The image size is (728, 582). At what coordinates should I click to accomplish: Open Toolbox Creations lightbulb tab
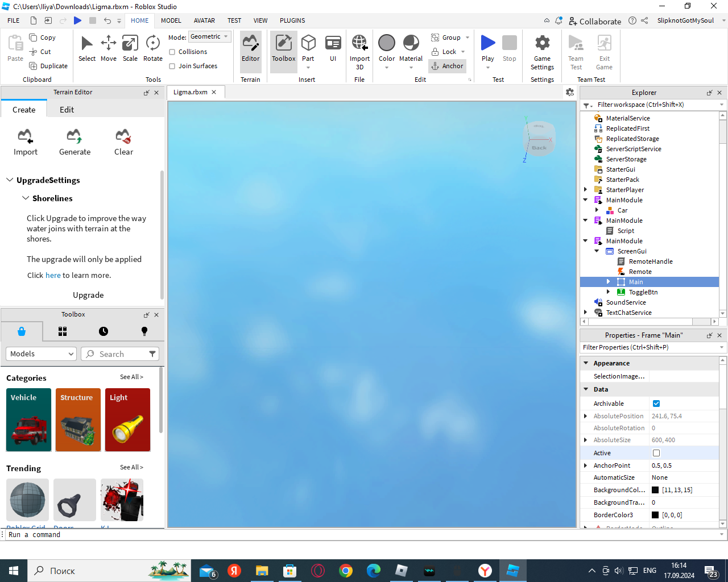[144, 331]
